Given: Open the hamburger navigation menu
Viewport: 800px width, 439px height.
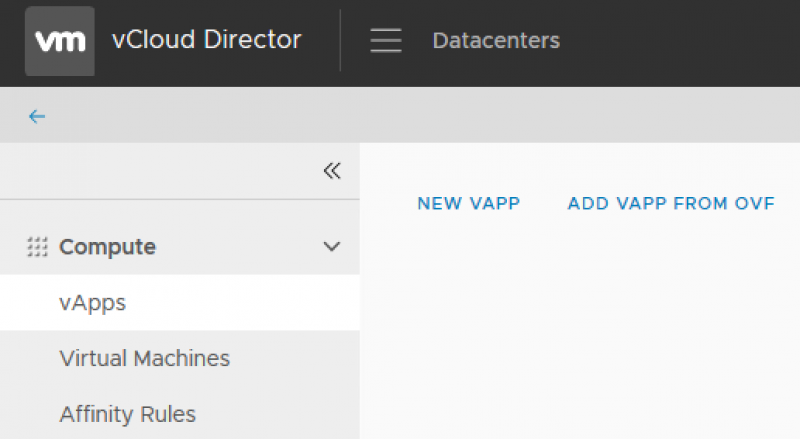Looking at the screenshot, I should click(386, 40).
